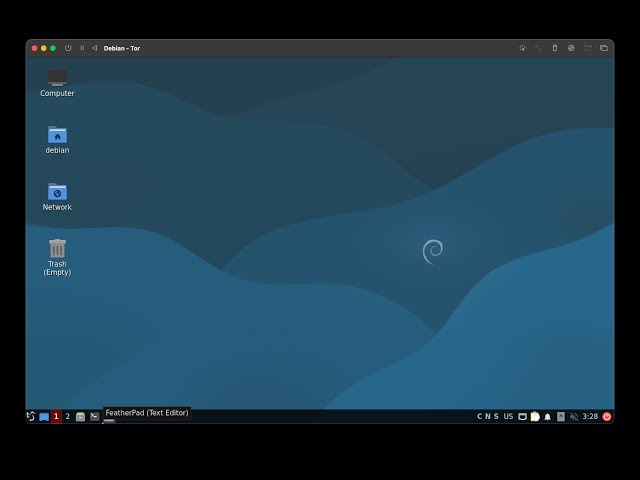Launch the file manager from taskbar
640x480 pixels.
point(80,416)
